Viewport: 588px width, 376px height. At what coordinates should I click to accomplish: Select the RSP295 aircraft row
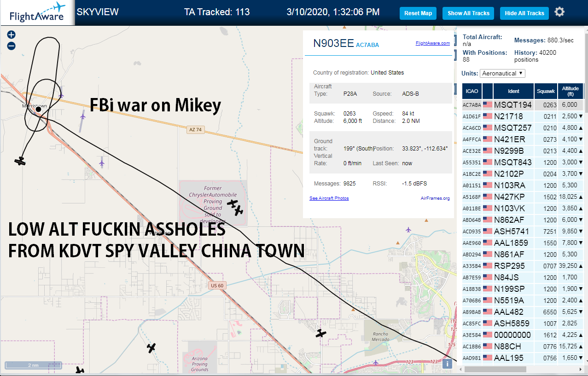pyautogui.click(x=523, y=266)
